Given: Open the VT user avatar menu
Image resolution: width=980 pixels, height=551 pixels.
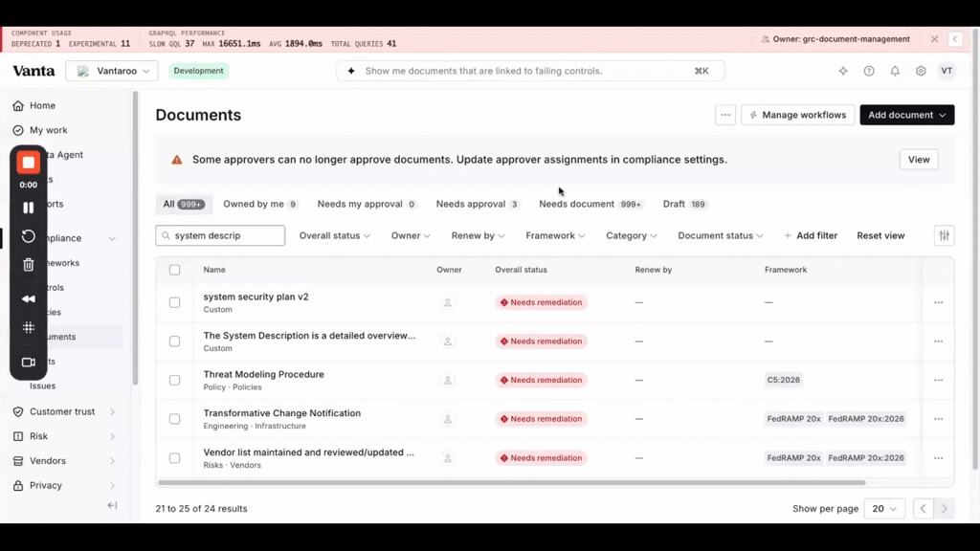Looking at the screenshot, I should 947,71.
